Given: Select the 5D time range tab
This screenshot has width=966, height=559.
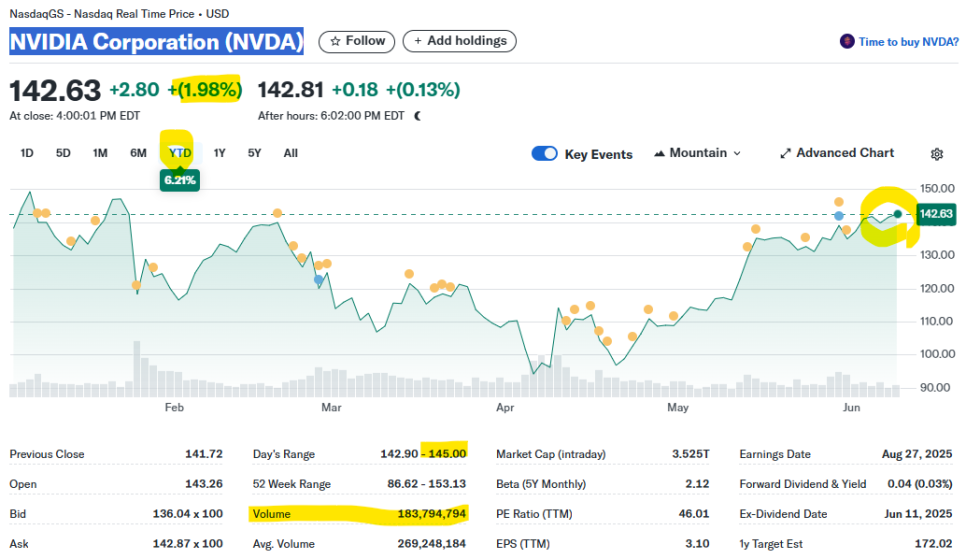Looking at the screenshot, I should pos(63,153).
